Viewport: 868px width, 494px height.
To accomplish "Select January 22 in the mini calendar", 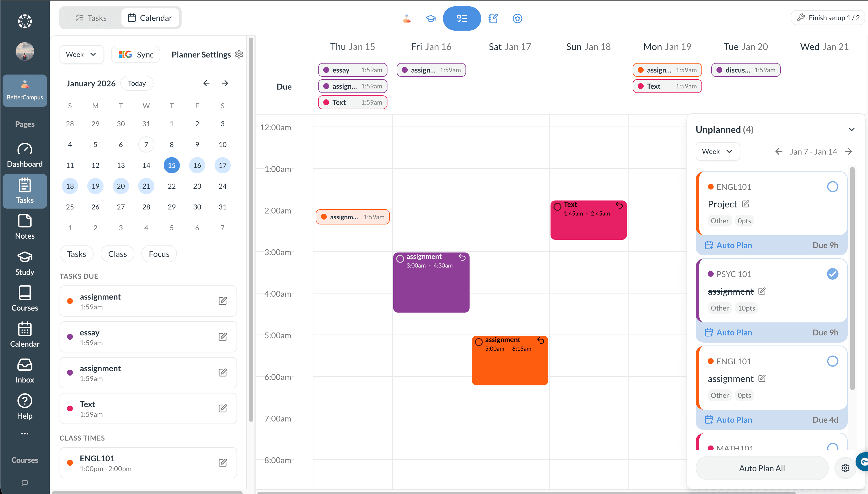I will click(x=171, y=186).
